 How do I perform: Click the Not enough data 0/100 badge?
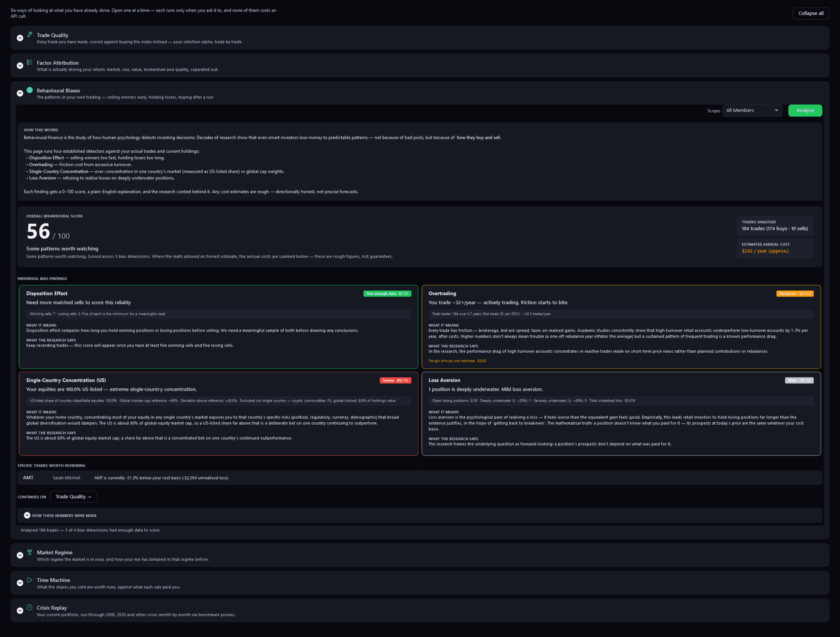387,294
